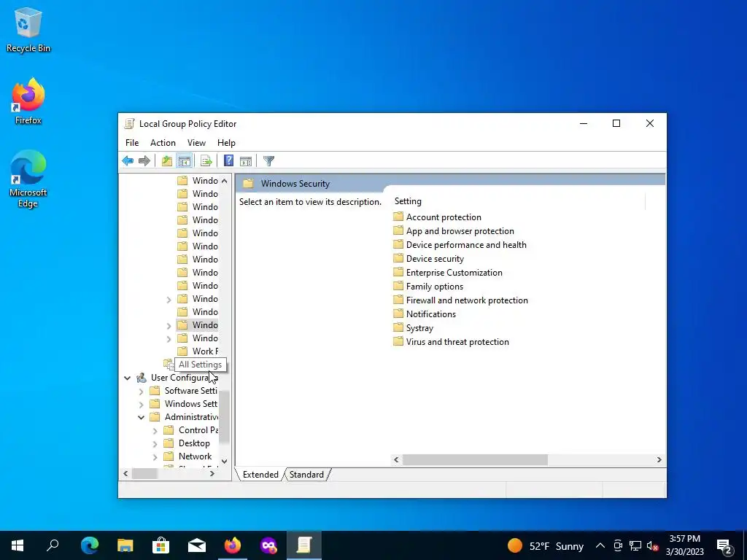Expand the Desktop tree node
The image size is (747, 560).
tap(155, 444)
